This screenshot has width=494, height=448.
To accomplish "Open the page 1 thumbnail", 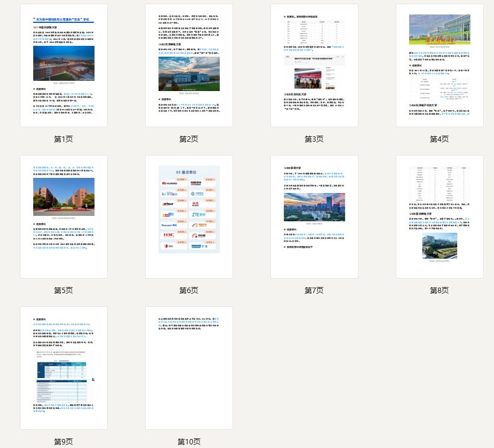I will click(64, 65).
